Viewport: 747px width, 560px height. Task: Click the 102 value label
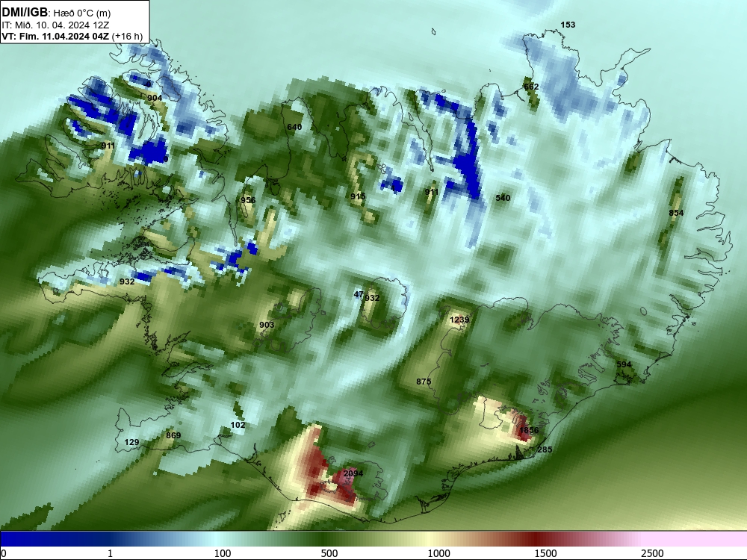pyautogui.click(x=238, y=426)
